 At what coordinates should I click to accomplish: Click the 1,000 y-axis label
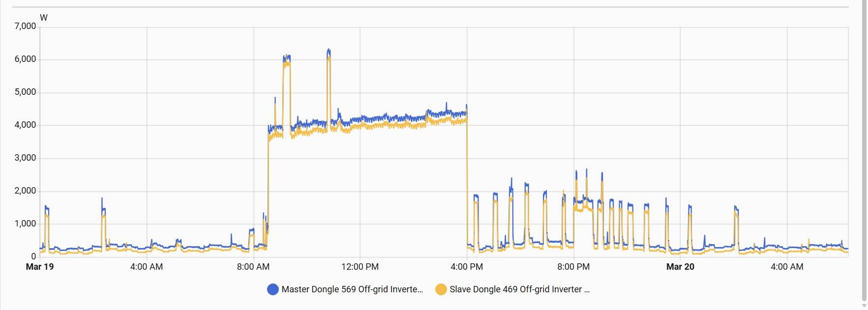coord(26,224)
